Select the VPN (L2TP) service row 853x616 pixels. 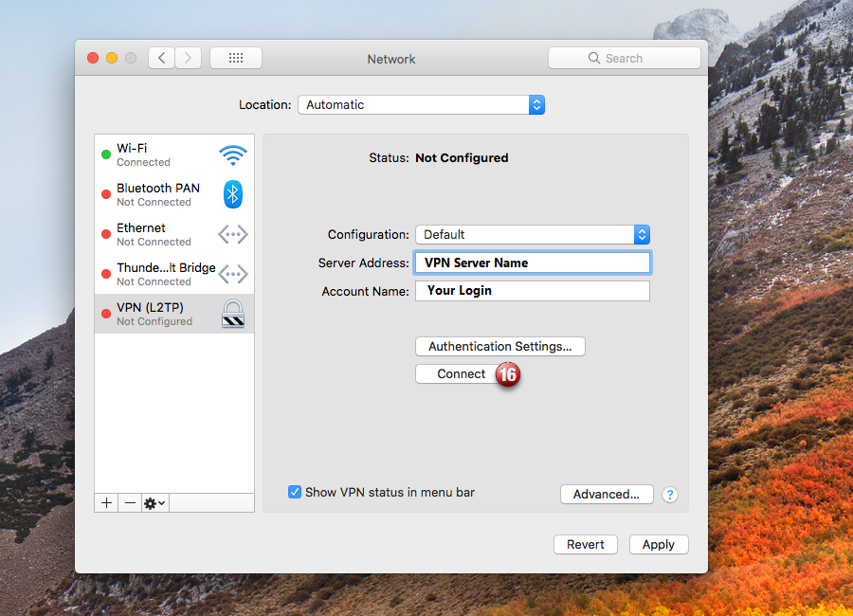tap(174, 314)
